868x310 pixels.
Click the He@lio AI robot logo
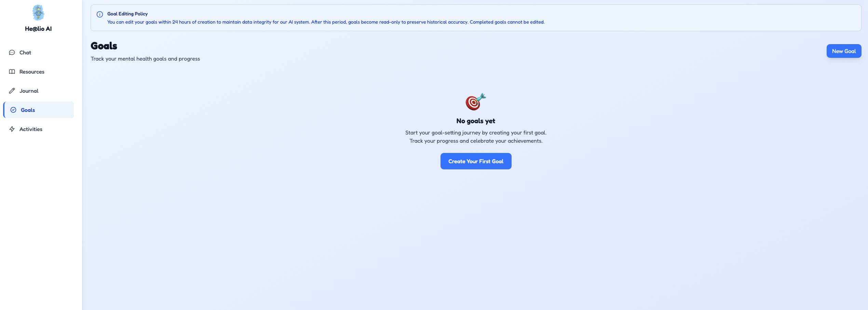point(38,13)
